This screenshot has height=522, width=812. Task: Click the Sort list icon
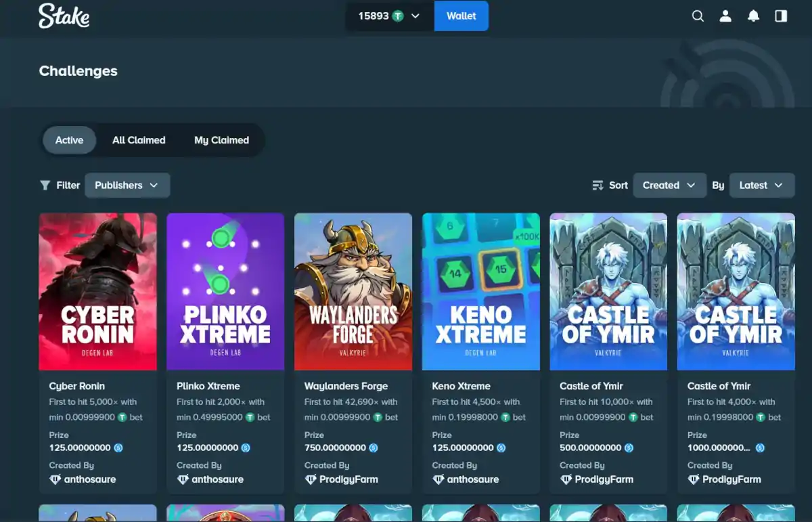(597, 186)
